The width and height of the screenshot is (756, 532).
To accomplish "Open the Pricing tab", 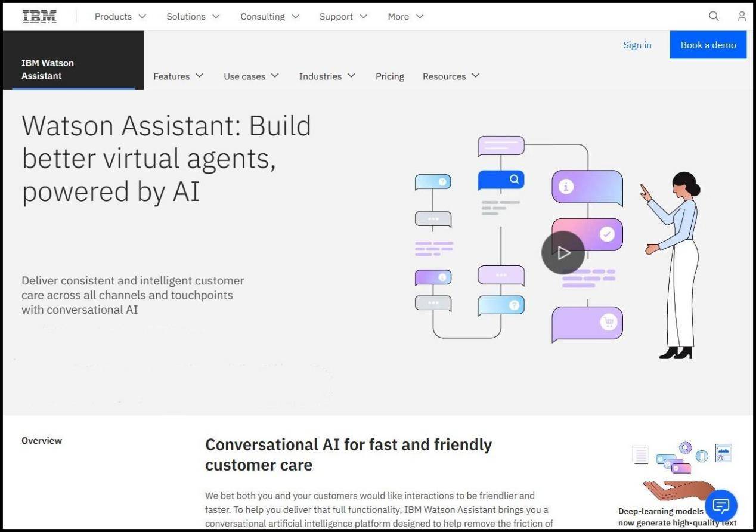I will click(389, 76).
